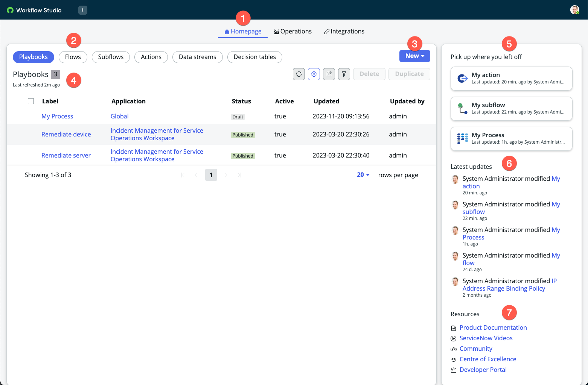Click the export list icon
This screenshot has width=588, height=385.
click(x=329, y=74)
